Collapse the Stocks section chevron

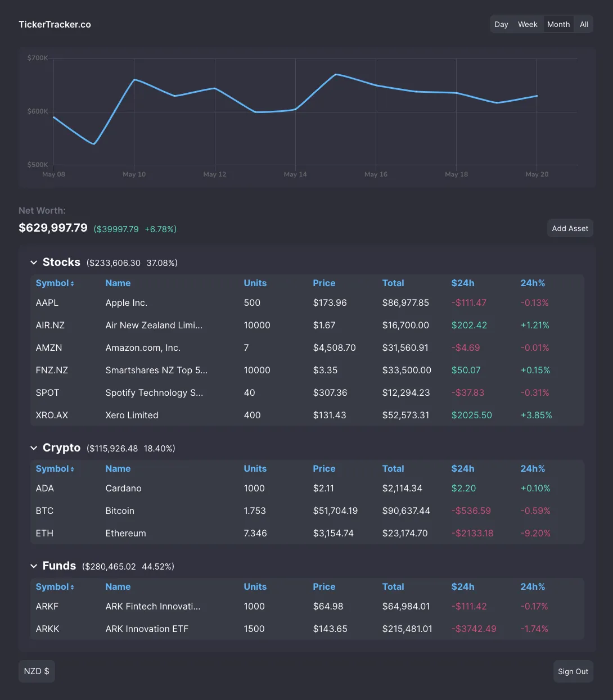tap(34, 263)
